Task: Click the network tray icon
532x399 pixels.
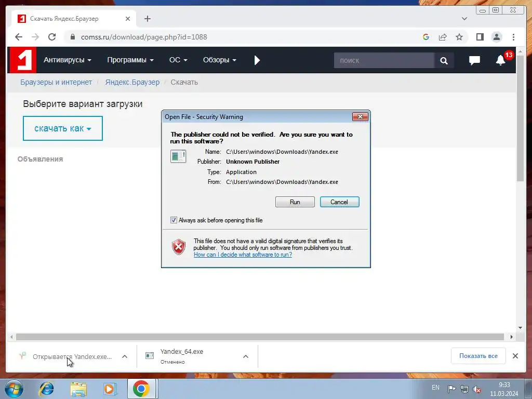Action: (x=464, y=389)
